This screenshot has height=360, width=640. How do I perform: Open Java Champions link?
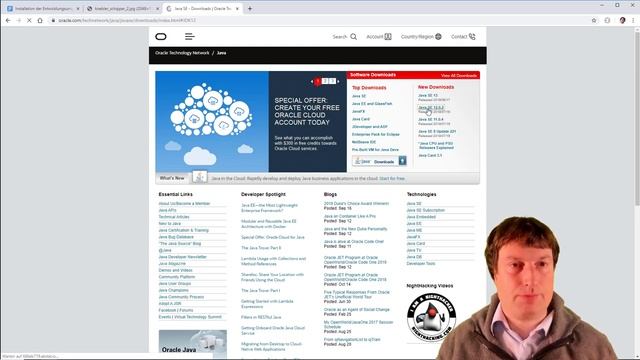pyautogui.click(x=173, y=290)
